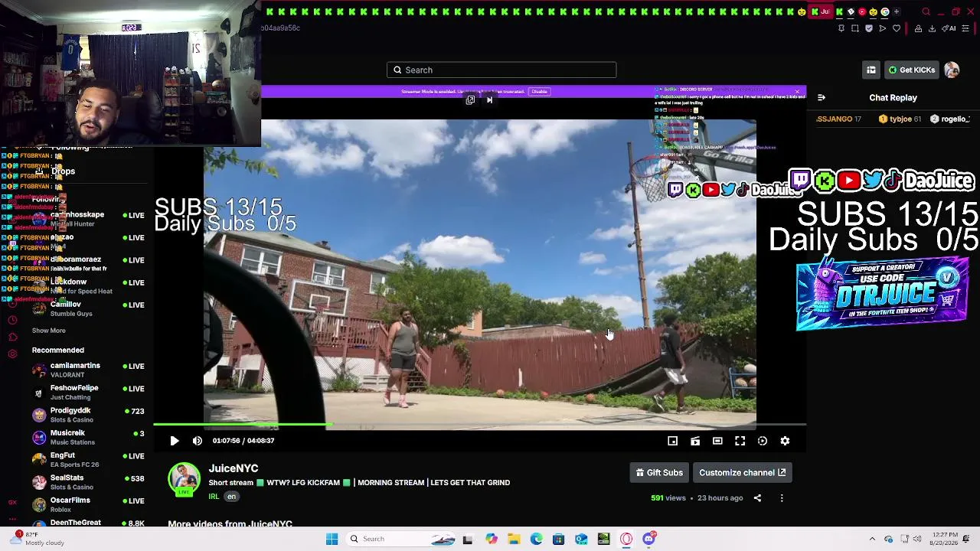
Task: Enter fullscreen video mode
Action: [x=740, y=441]
